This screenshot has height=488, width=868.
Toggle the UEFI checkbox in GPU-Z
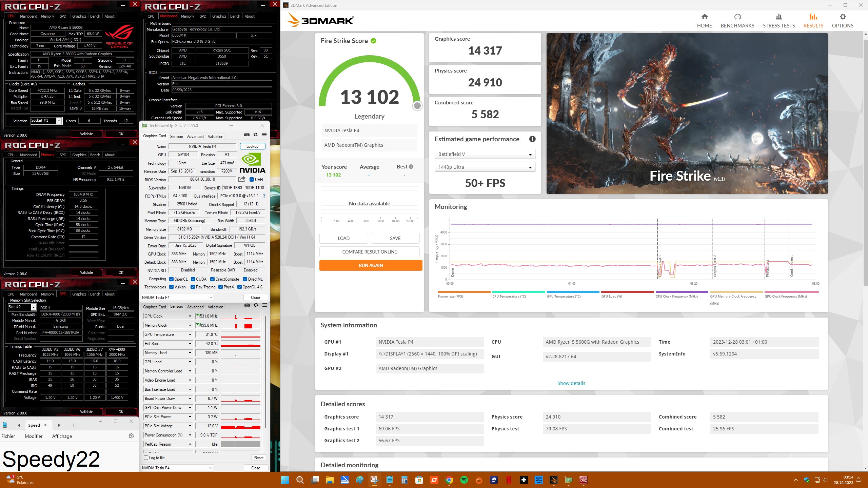point(252,180)
